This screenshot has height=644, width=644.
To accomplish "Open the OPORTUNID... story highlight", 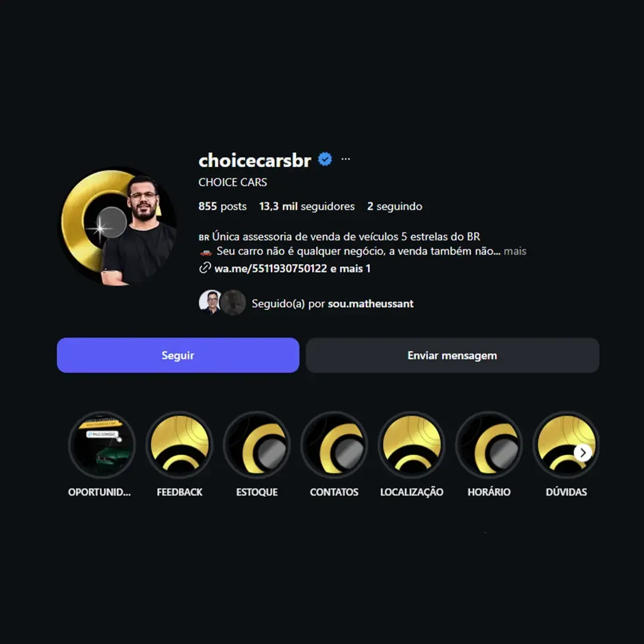I will click(102, 445).
